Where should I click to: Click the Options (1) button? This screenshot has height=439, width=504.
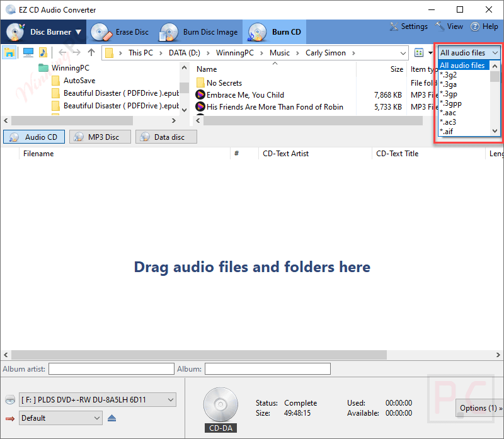click(x=479, y=408)
